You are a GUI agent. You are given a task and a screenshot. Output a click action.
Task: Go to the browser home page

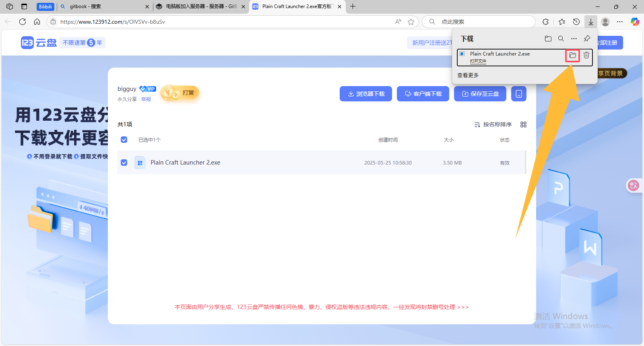(x=37, y=22)
